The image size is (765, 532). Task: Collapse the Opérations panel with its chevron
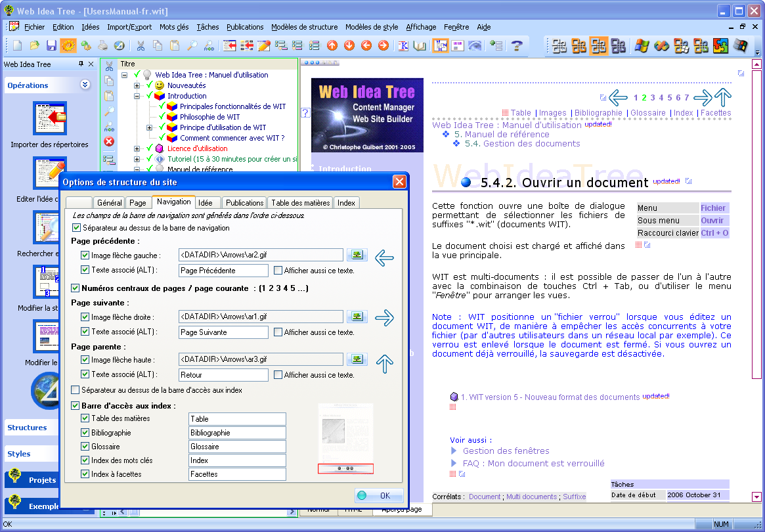tap(83, 85)
